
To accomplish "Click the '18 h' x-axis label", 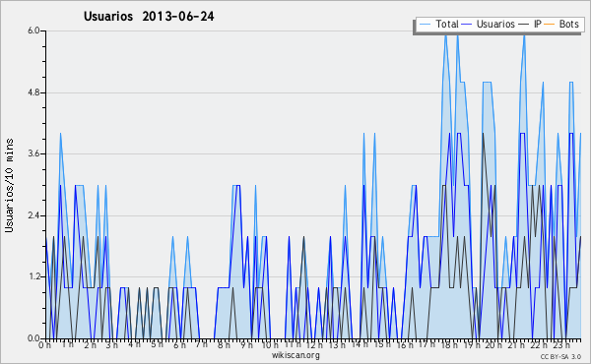I will coord(449,344).
